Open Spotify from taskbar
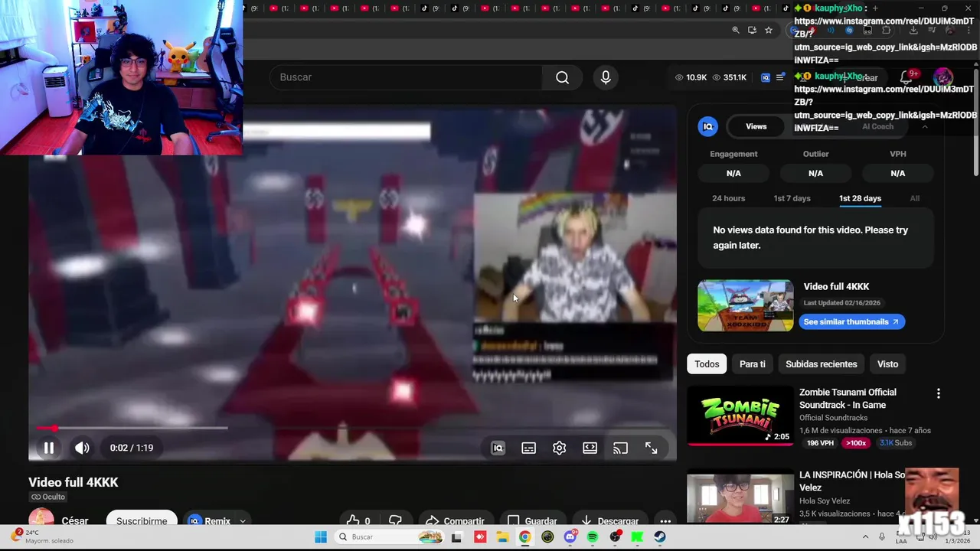This screenshot has height=551, width=980. (x=593, y=537)
